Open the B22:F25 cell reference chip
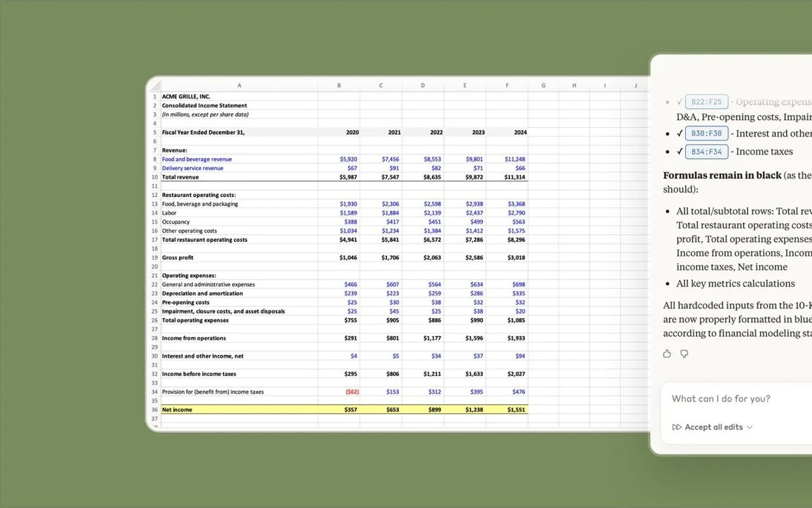Screen dimensions: 812x508 coord(706,102)
